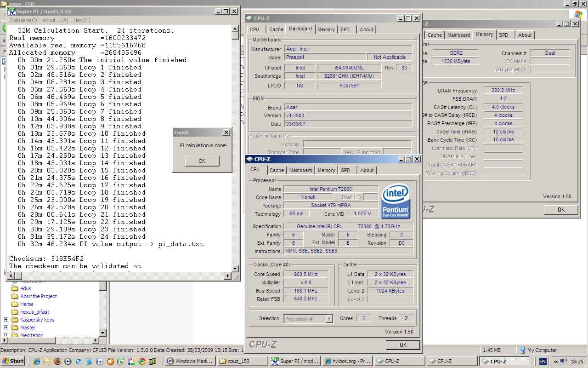Click the orange round icon before Excel
This screenshot has height=368, width=588.
coord(110,361)
